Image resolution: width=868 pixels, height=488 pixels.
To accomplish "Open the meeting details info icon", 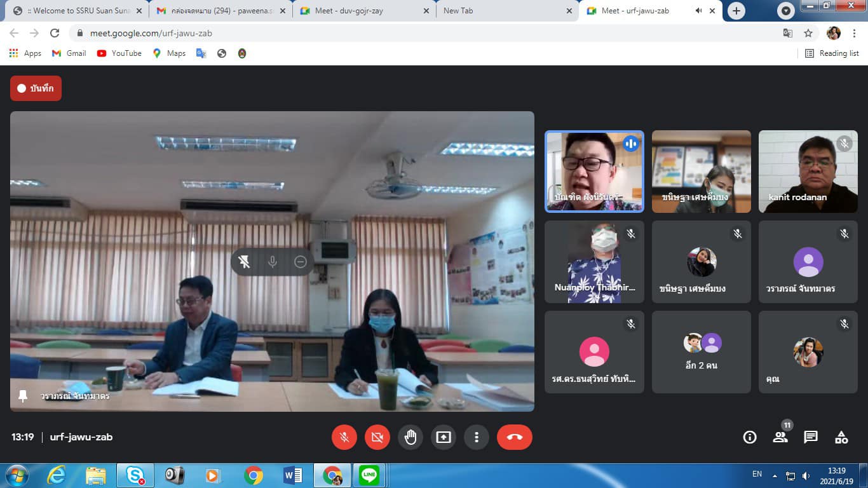I will coord(750,437).
